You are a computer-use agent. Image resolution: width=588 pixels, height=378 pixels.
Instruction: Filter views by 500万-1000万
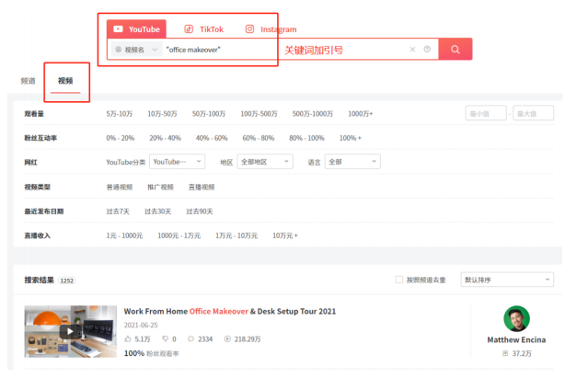[x=312, y=113]
